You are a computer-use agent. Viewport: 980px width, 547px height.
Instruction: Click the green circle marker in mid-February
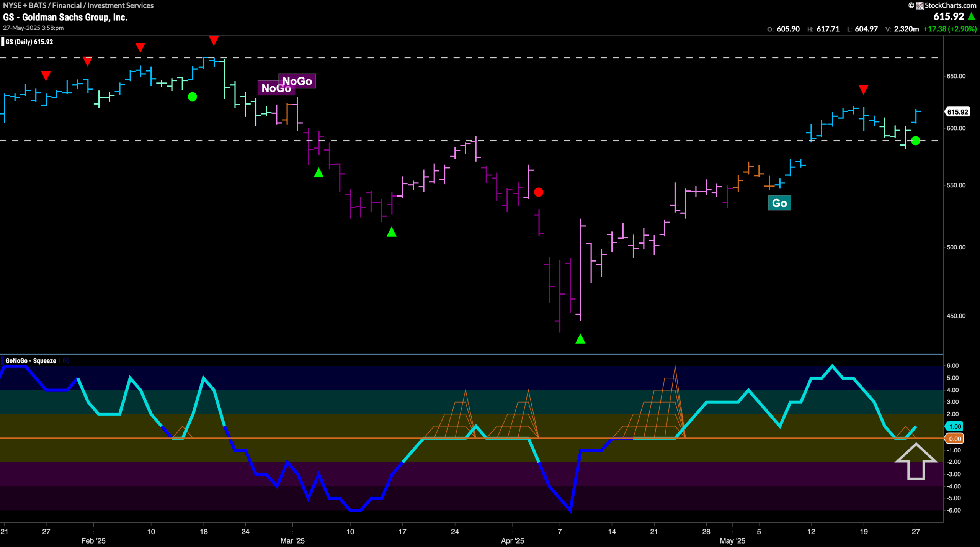(x=193, y=97)
